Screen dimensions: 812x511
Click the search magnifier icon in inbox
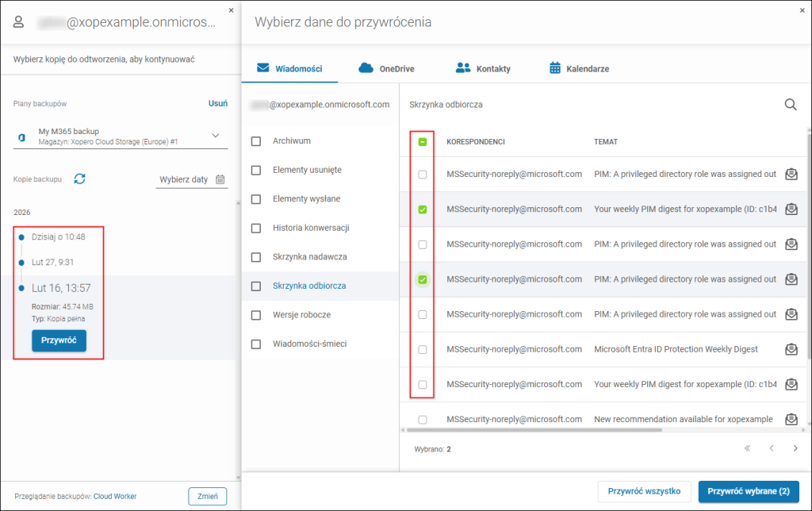coord(790,105)
